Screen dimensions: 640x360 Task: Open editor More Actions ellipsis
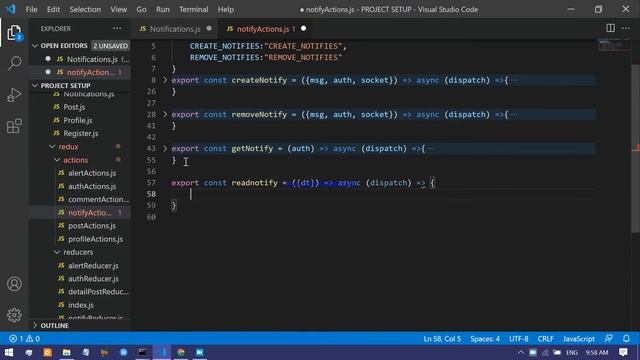pos(626,28)
